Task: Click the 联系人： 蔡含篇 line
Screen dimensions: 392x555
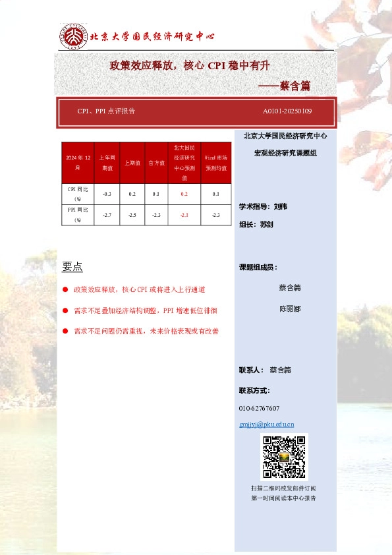Action: coord(265,370)
